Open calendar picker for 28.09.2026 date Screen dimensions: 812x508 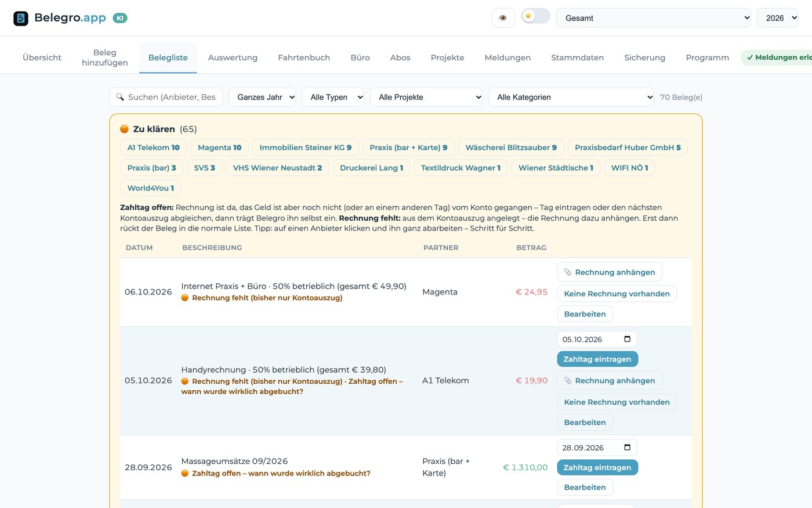[627, 448]
